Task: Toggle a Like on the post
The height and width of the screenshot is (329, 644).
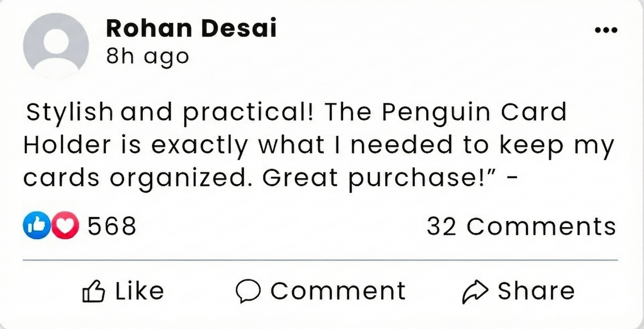Action: (x=125, y=290)
